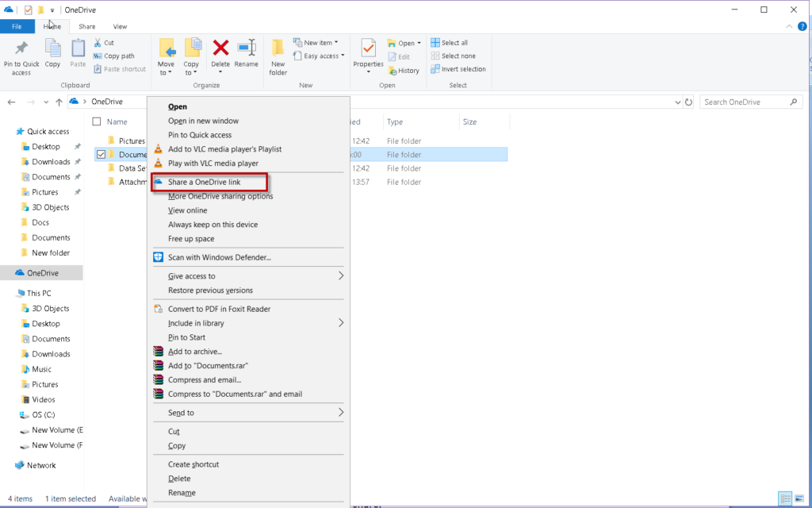The height and width of the screenshot is (508, 812).
Task: Switch to the Share ribbon tab
Action: tap(87, 26)
